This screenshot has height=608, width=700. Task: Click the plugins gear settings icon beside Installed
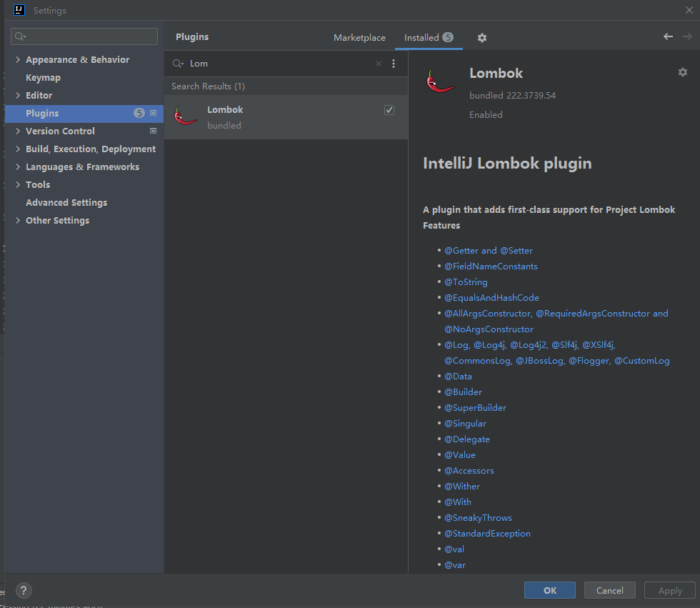point(481,38)
